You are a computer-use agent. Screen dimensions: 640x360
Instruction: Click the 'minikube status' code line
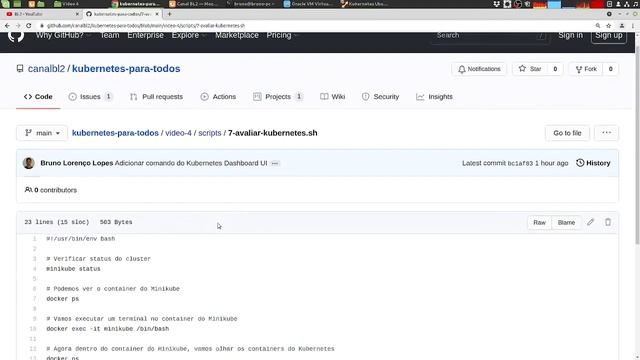coord(73,269)
